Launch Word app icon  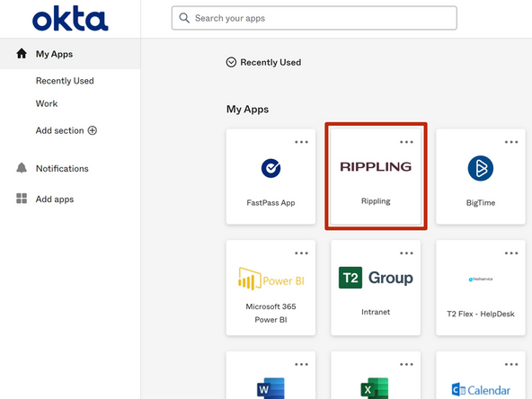click(270, 388)
